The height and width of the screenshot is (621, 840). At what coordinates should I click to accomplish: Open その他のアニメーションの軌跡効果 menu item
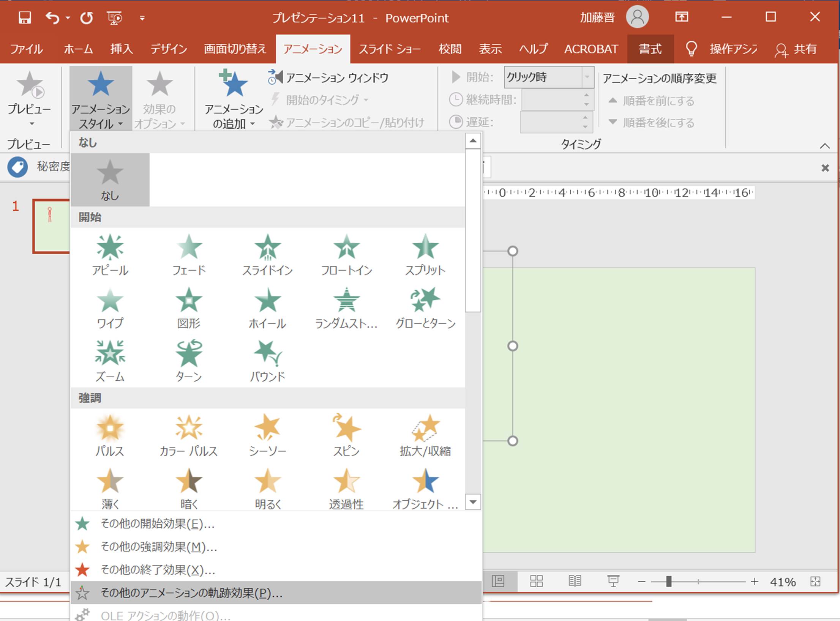click(191, 593)
